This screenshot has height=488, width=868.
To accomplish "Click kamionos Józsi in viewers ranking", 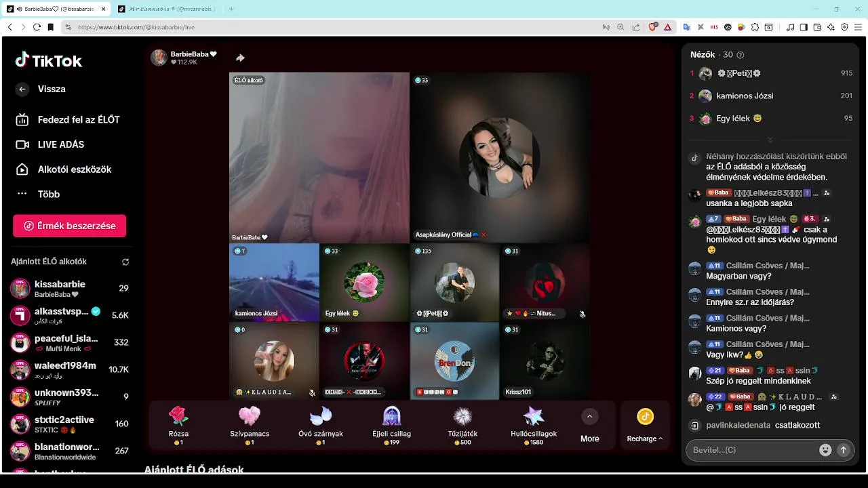I will pos(771,96).
